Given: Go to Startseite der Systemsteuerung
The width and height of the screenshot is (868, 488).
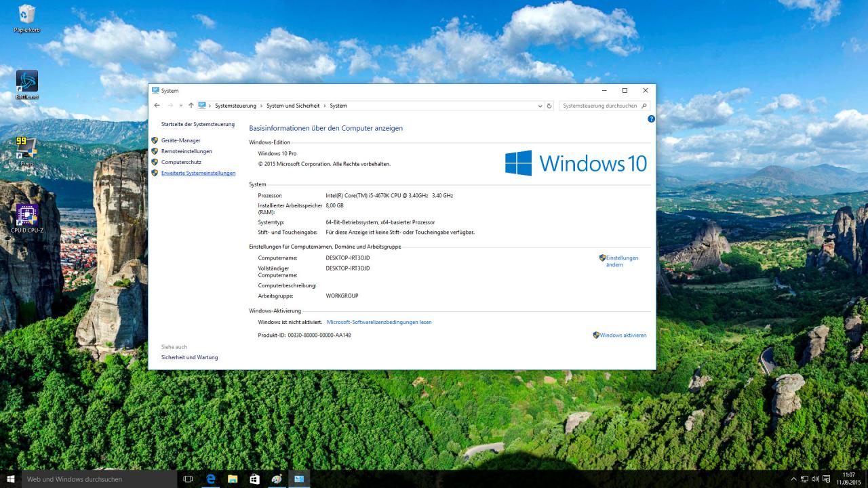Looking at the screenshot, I should (198, 124).
